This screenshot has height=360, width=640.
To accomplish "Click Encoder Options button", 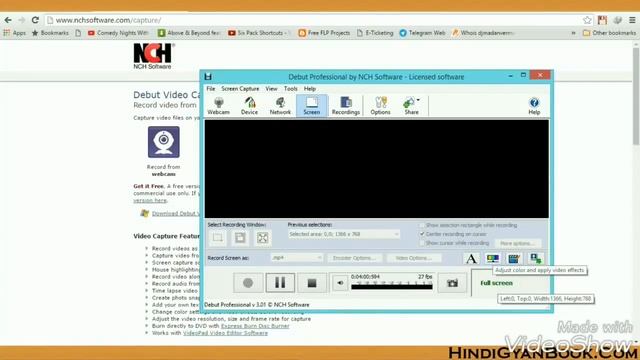I will 354,258.
